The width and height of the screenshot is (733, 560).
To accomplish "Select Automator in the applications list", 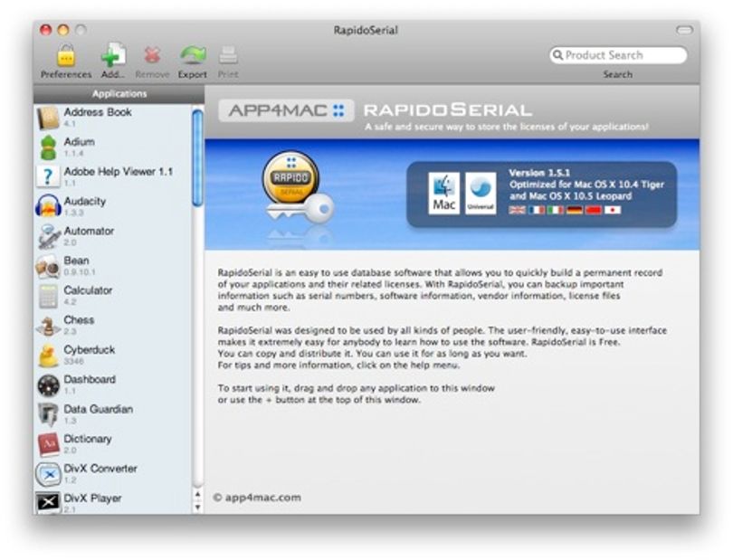I will click(113, 236).
